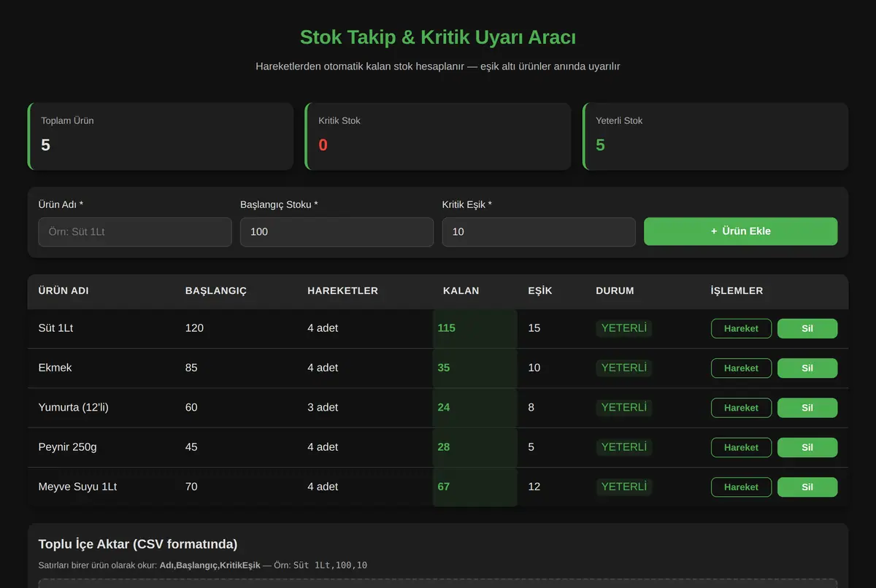Click the 3 adet movements cell for Yumurta
876x588 pixels.
point(323,407)
